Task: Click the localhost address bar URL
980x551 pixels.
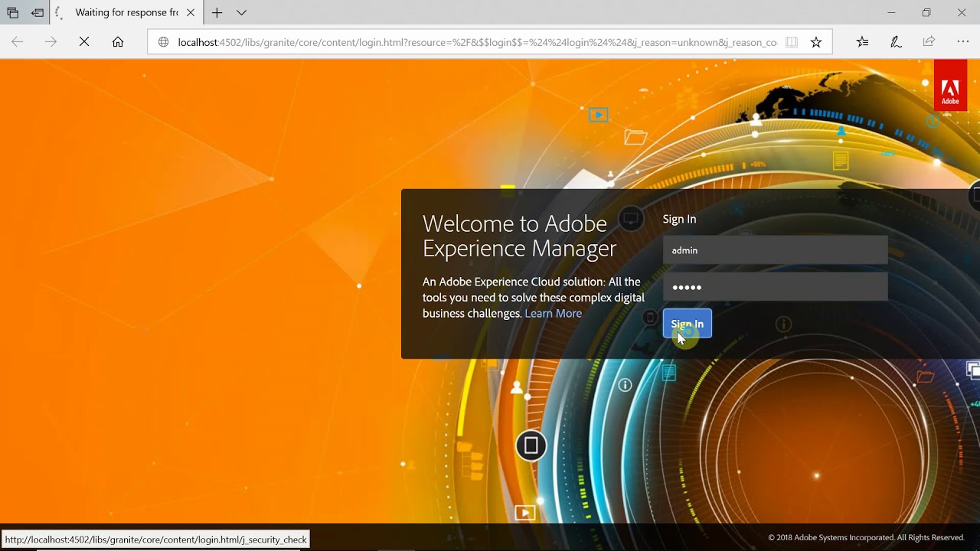Action: click(x=477, y=42)
